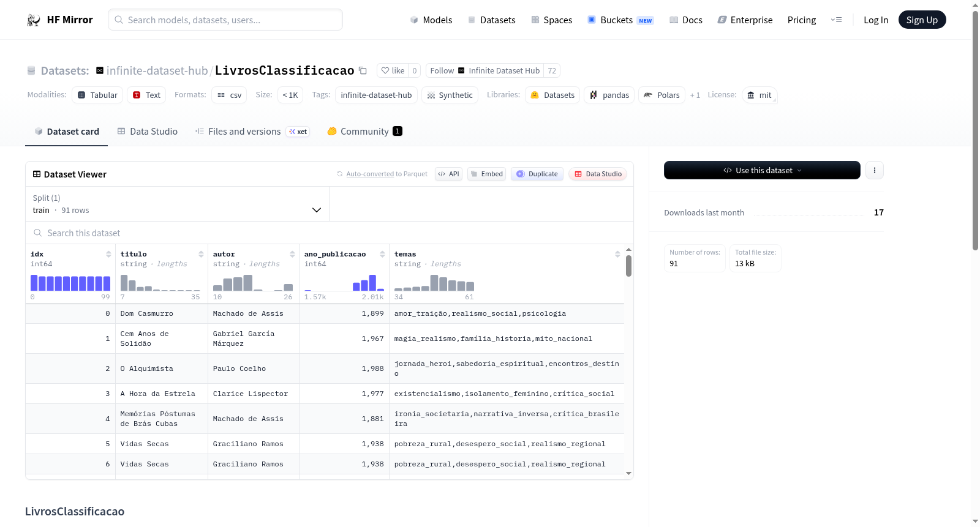Screen dimensions: 980x527
Task: Click the size <1K tag
Action: pyautogui.click(x=290, y=95)
